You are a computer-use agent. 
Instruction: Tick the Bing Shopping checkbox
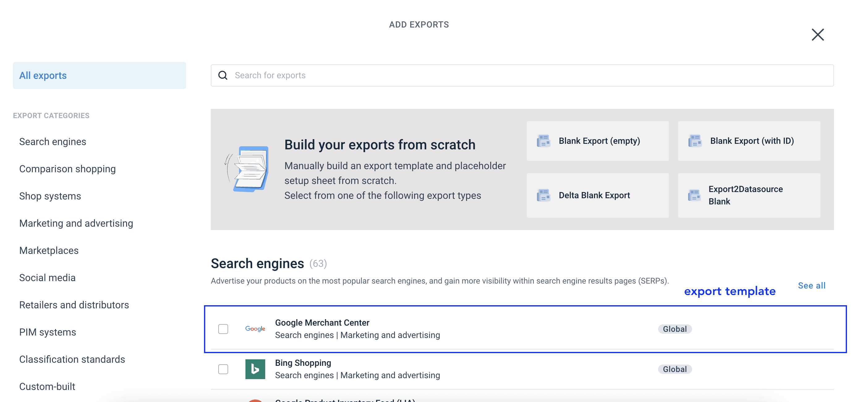pyautogui.click(x=223, y=369)
